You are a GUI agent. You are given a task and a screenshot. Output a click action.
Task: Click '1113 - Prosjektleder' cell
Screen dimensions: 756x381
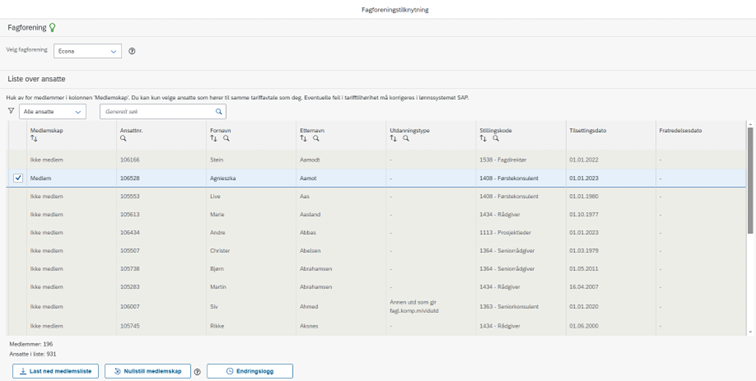tap(505, 232)
